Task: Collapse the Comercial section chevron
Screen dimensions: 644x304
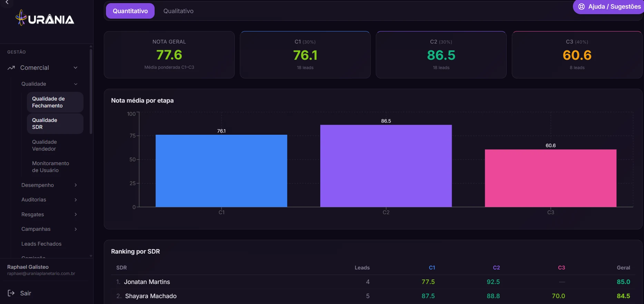Action: pyautogui.click(x=76, y=68)
